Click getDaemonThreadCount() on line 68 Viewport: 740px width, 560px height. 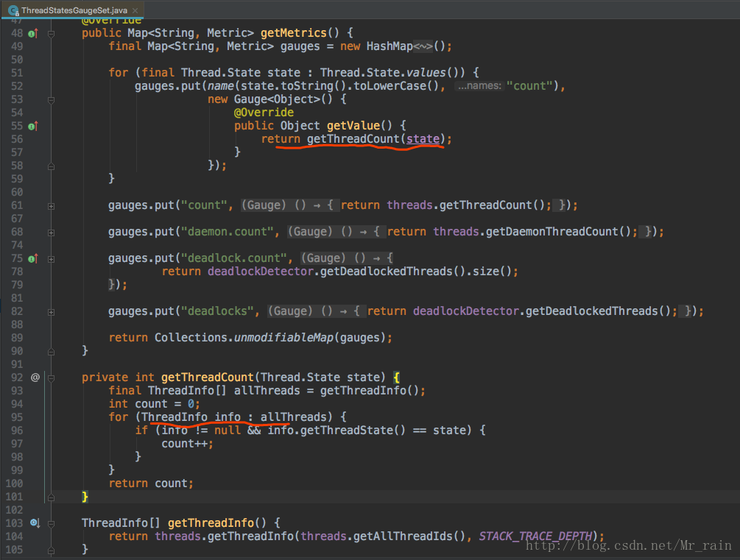point(558,232)
